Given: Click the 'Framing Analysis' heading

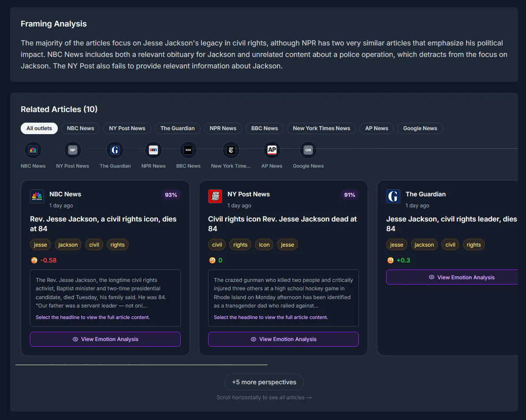Looking at the screenshot, I should (54, 23).
